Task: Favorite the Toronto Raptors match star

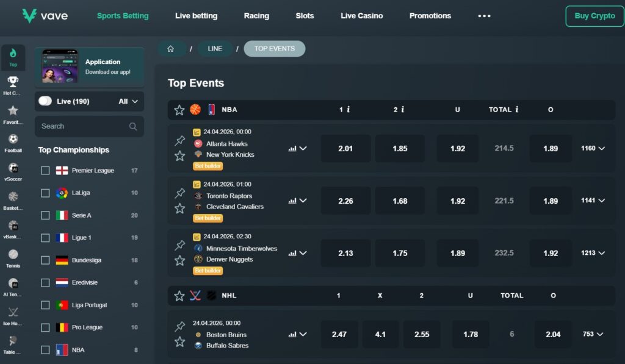Action: (180, 209)
